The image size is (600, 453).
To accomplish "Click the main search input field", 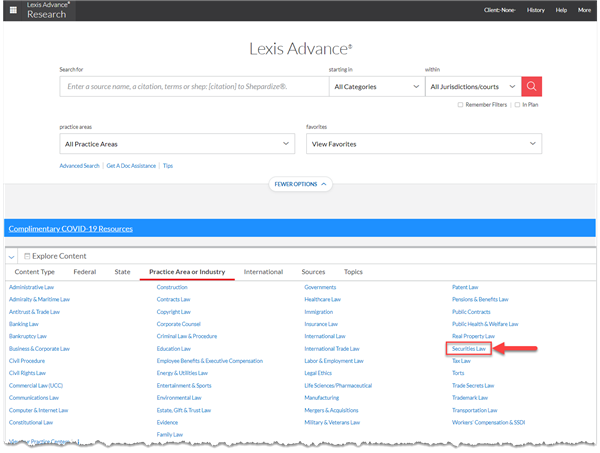I will (x=194, y=86).
